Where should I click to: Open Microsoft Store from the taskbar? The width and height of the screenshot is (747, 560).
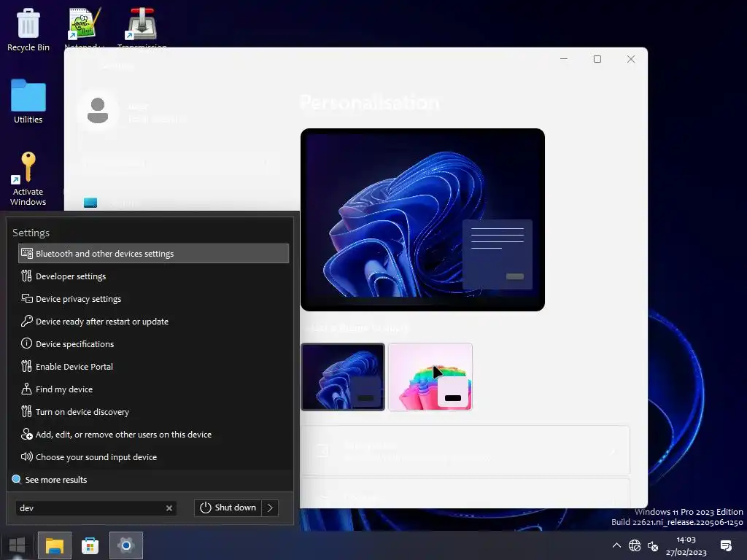click(x=90, y=545)
